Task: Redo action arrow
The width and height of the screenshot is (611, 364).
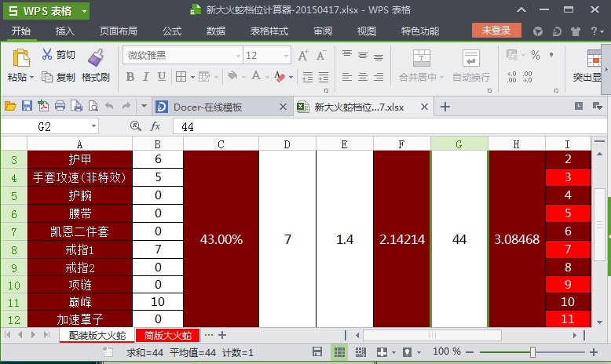Action: 126,106
